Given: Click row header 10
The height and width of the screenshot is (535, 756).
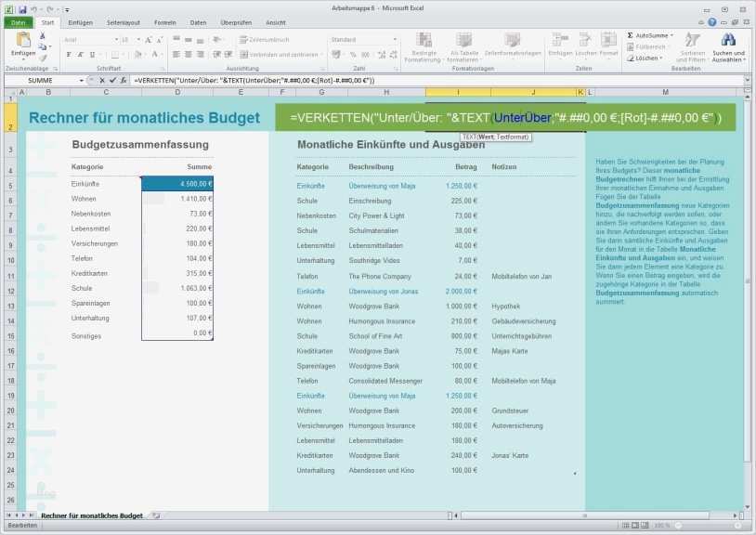Looking at the screenshot, I should coord(10,261).
